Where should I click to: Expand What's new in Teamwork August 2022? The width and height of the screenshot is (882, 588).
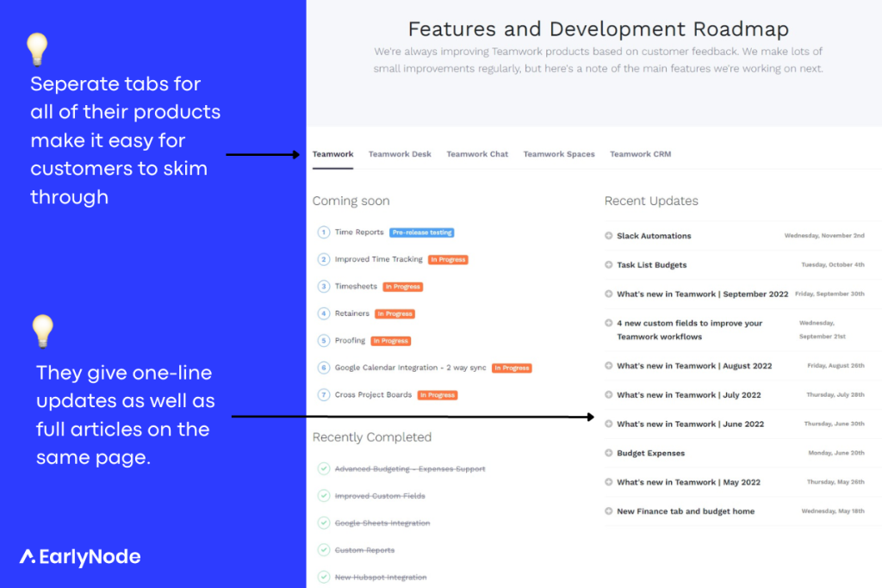pos(609,365)
